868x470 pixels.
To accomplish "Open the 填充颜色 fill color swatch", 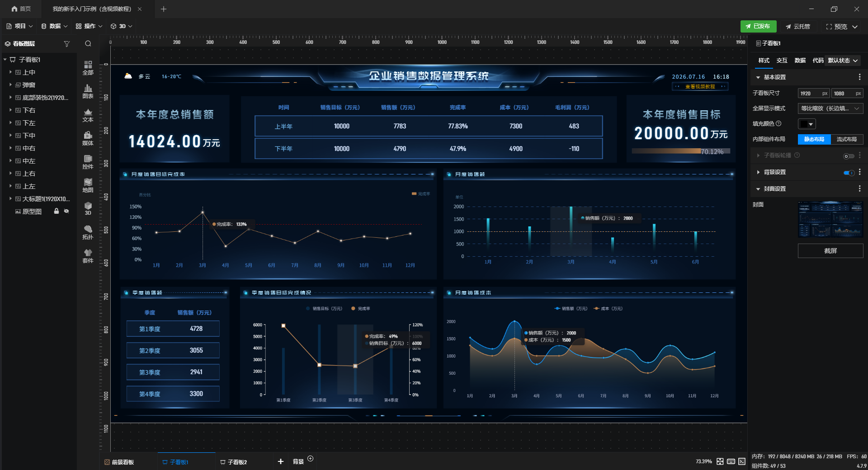I will point(807,124).
